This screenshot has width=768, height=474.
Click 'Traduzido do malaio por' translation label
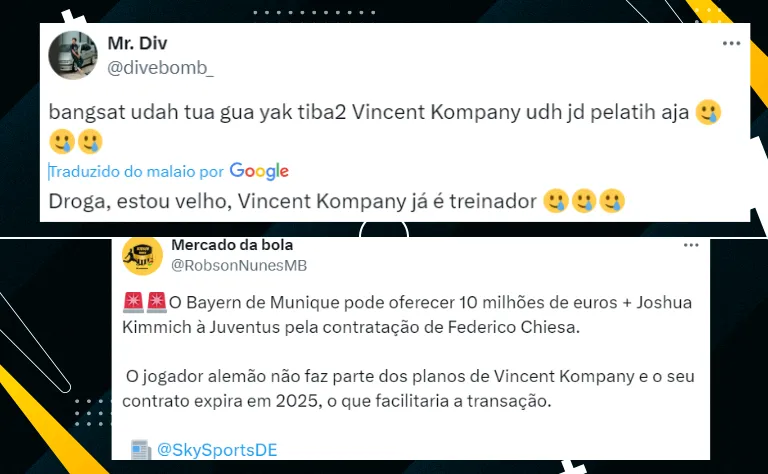[136, 171]
